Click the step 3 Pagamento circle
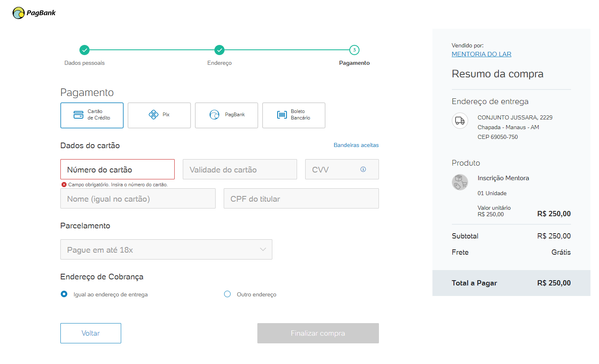Image resolution: width=599 pixels, height=364 pixels. pos(354,50)
